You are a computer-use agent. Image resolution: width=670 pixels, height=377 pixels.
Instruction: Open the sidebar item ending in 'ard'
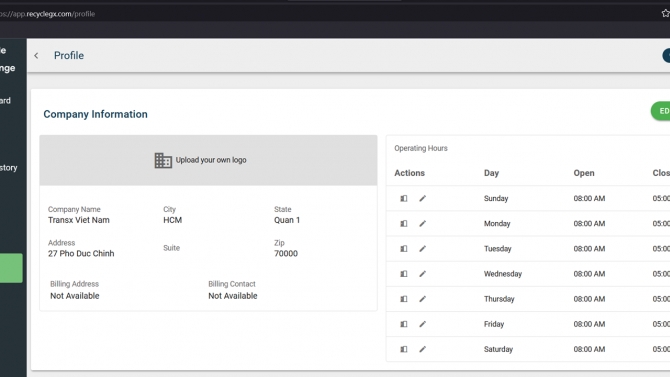click(6, 100)
